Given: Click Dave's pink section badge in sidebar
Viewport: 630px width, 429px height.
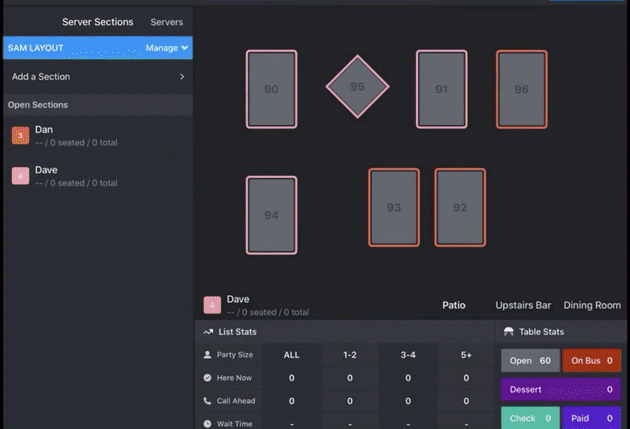Looking at the screenshot, I should pos(20,176).
